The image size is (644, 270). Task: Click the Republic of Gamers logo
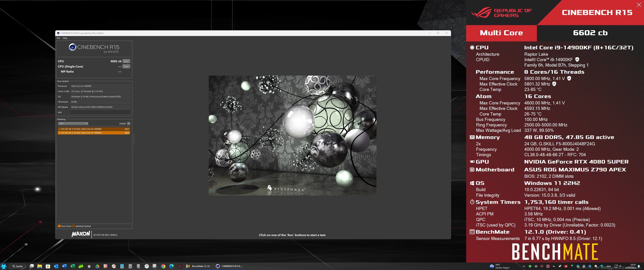click(x=501, y=13)
